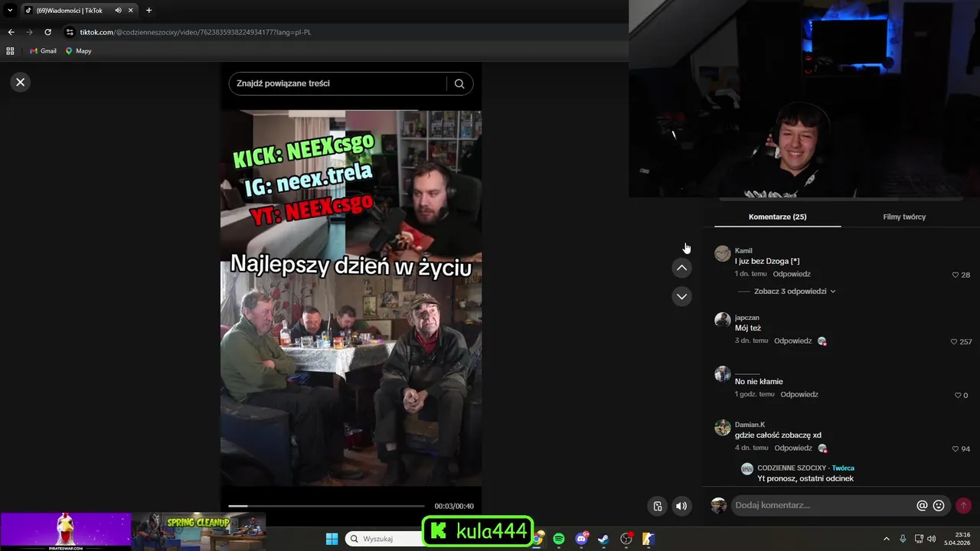Open system volume from tray speaker icon
The image size is (980, 551).
(932, 539)
